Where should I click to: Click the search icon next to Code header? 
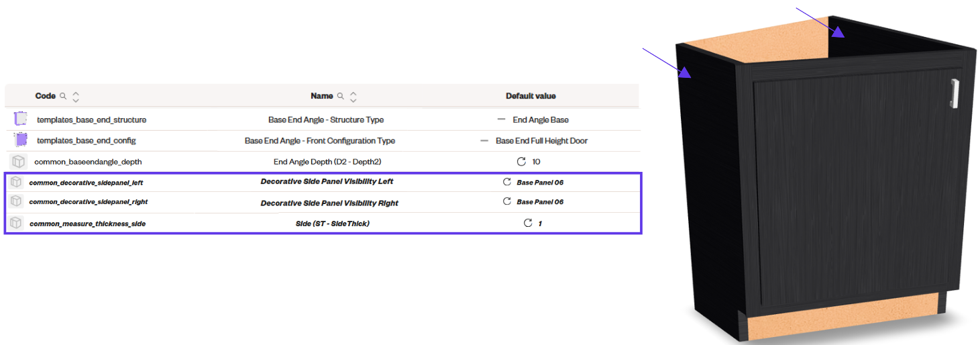click(63, 96)
